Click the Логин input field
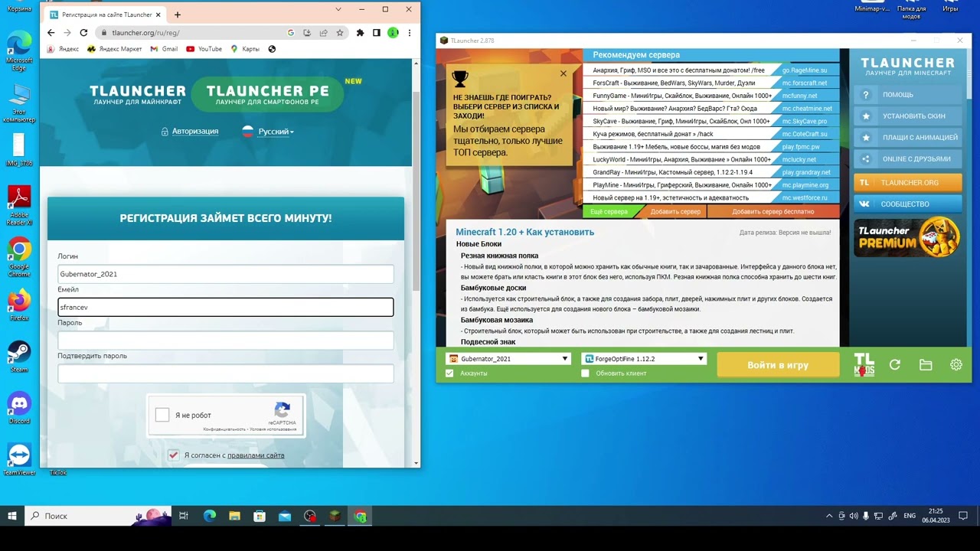Image resolution: width=980 pixels, height=551 pixels. 225,274
